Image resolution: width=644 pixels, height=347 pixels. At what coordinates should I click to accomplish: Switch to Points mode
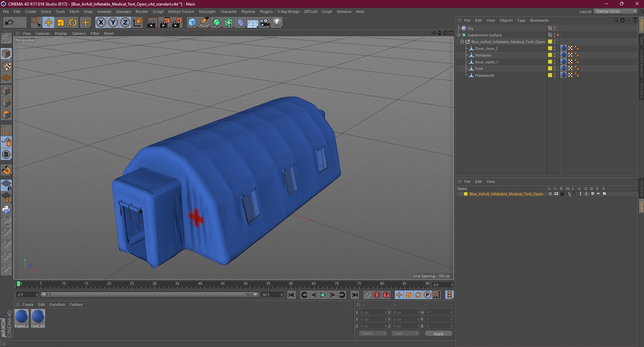pos(6,91)
